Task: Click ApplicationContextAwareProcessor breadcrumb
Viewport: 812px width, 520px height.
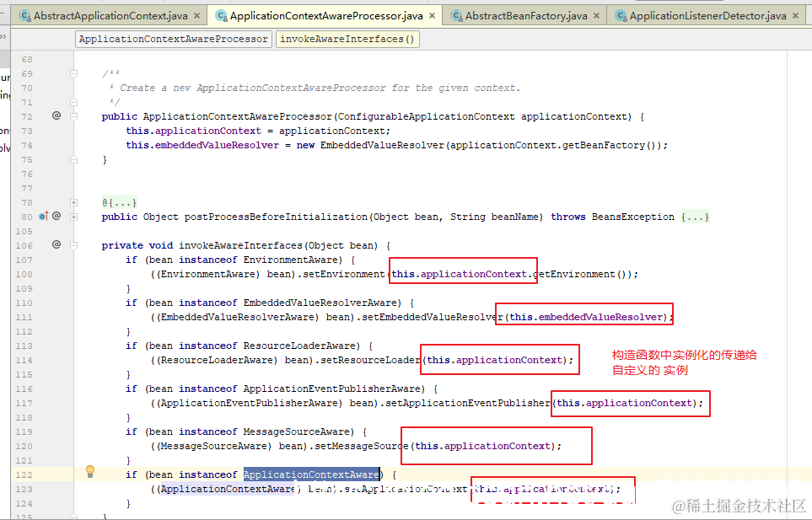Action: click(174, 40)
